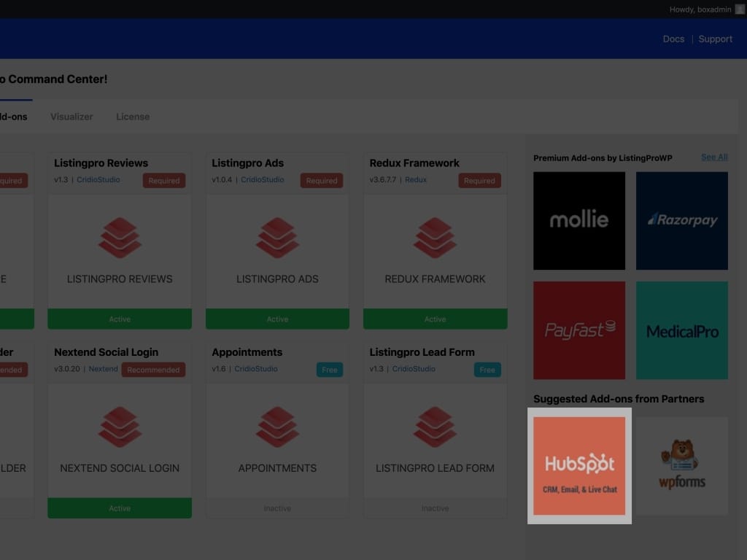Open the Support link in the header
The image size is (747, 560).
(x=715, y=39)
